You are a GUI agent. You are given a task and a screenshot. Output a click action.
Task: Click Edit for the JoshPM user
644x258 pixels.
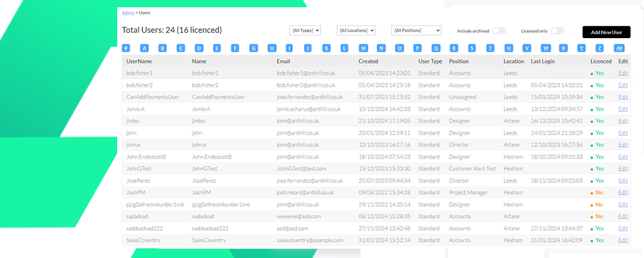pyautogui.click(x=623, y=192)
